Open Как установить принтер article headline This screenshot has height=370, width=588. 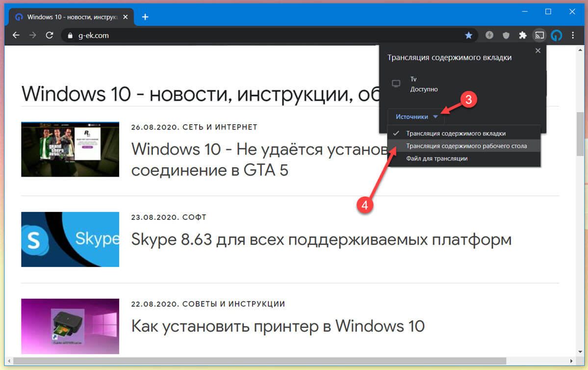[x=278, y=326]
